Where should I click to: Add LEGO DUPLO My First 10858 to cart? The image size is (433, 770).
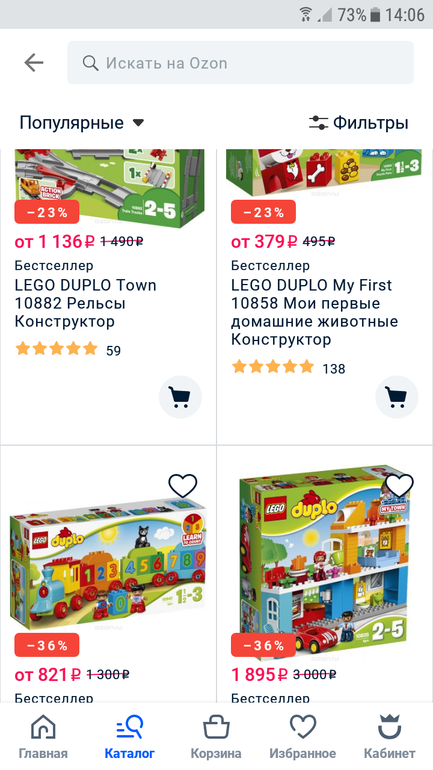(397, 397)
